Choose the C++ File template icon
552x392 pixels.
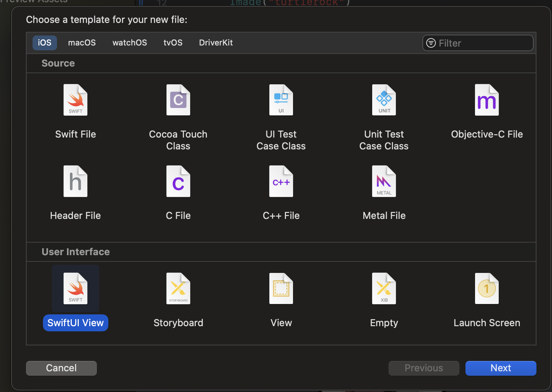click(x=281, y=181)
